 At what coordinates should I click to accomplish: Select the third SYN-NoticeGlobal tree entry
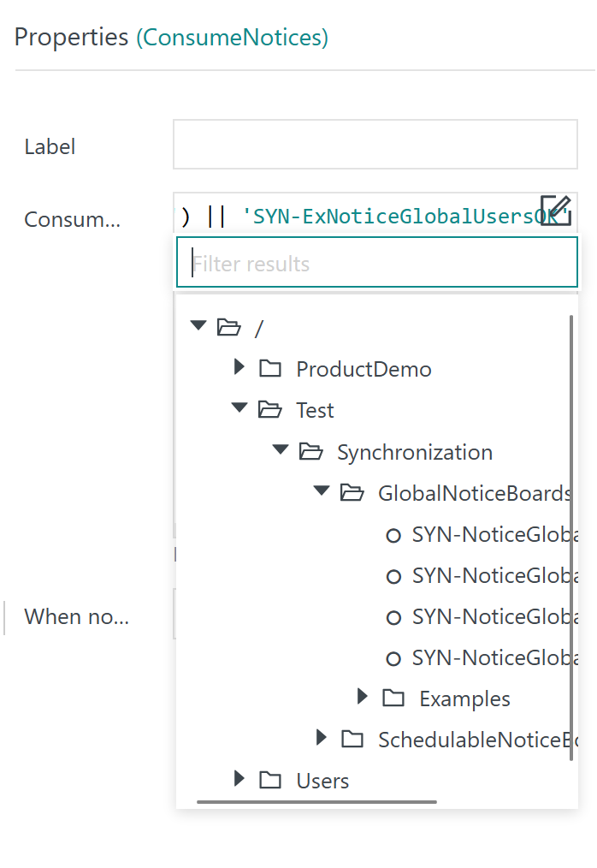(x=493, y=617)
